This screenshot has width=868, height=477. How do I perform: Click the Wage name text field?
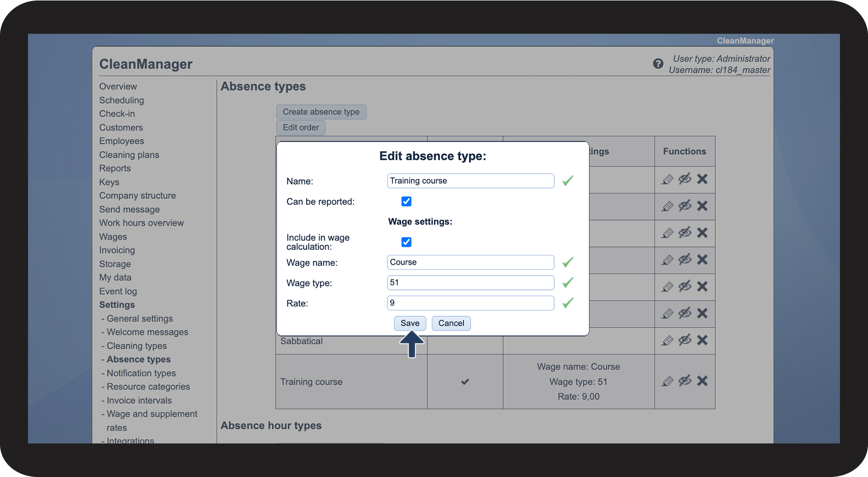[470, 262]
